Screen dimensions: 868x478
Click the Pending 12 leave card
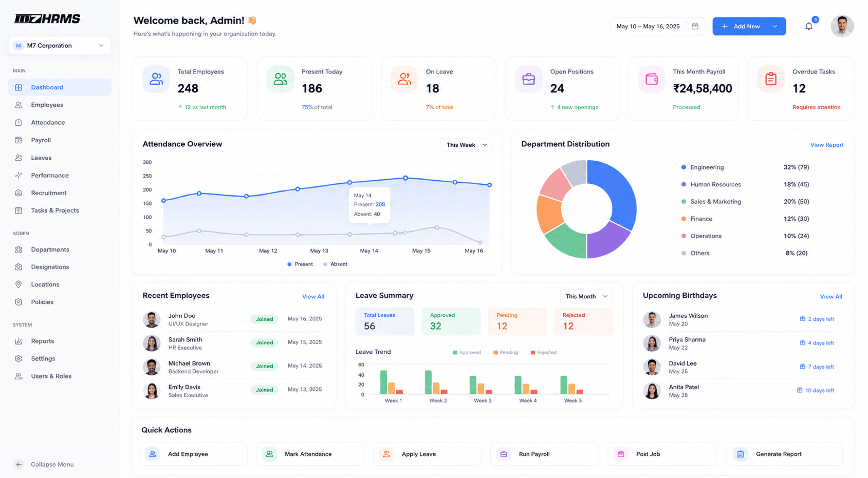[x=517, y=321]
